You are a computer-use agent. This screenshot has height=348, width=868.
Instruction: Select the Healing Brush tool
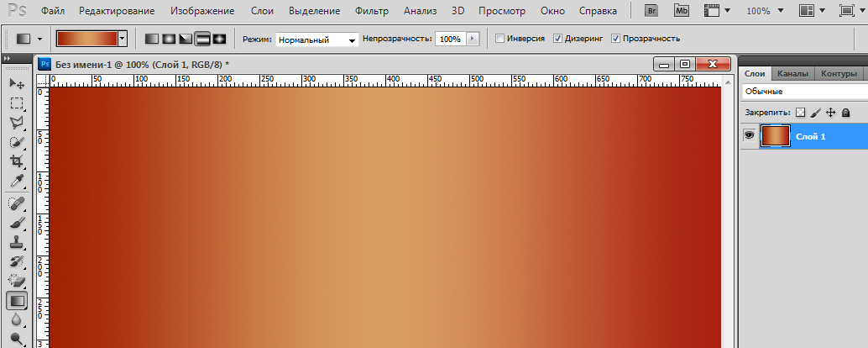click(17, 203)
